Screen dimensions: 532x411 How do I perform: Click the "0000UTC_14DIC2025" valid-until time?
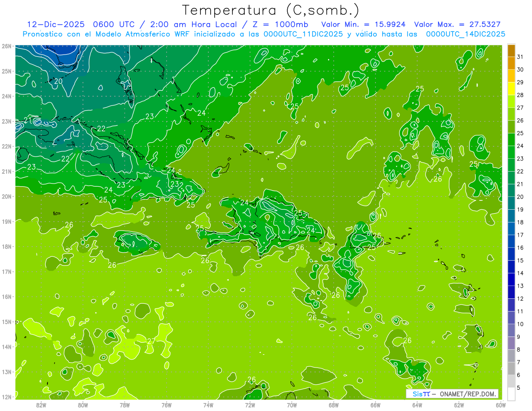point(465,34)
